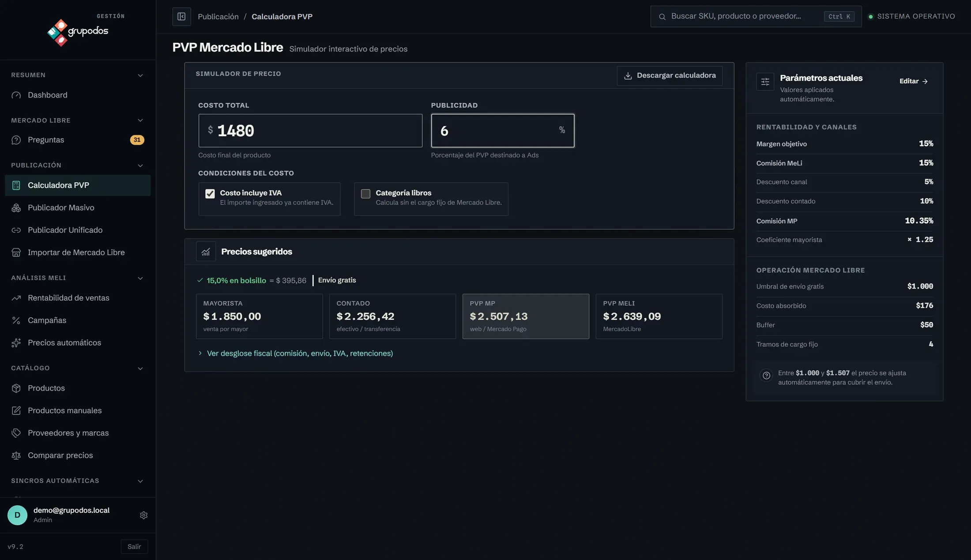Open Publicador Masivo page
This screenshot has width=971, height=560.
(x=78, y=208)
